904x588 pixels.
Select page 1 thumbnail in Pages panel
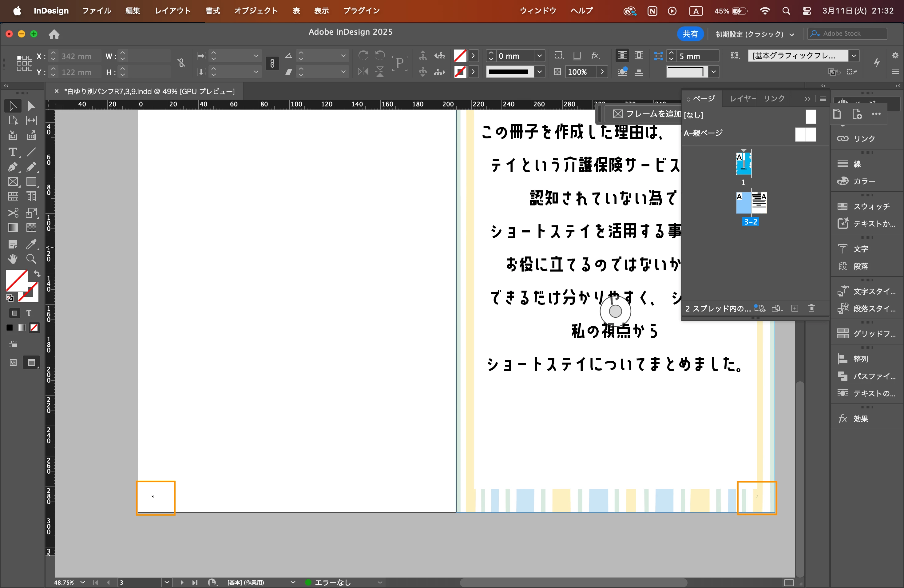coord(743,163)
